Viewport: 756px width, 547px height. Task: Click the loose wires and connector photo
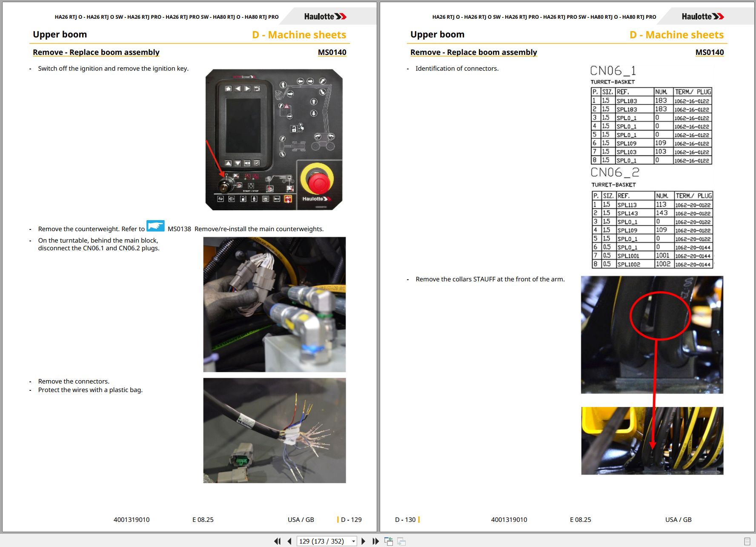point(275,430)
